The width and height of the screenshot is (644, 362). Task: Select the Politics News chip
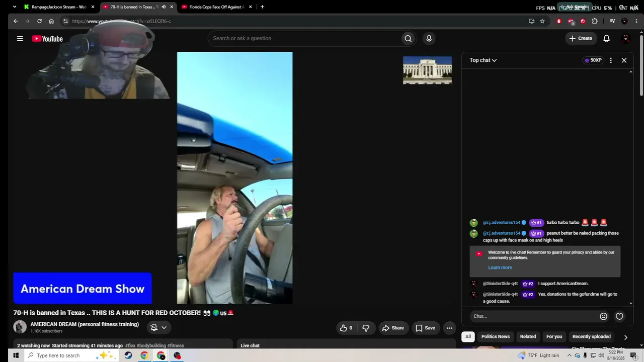point(496,337)
